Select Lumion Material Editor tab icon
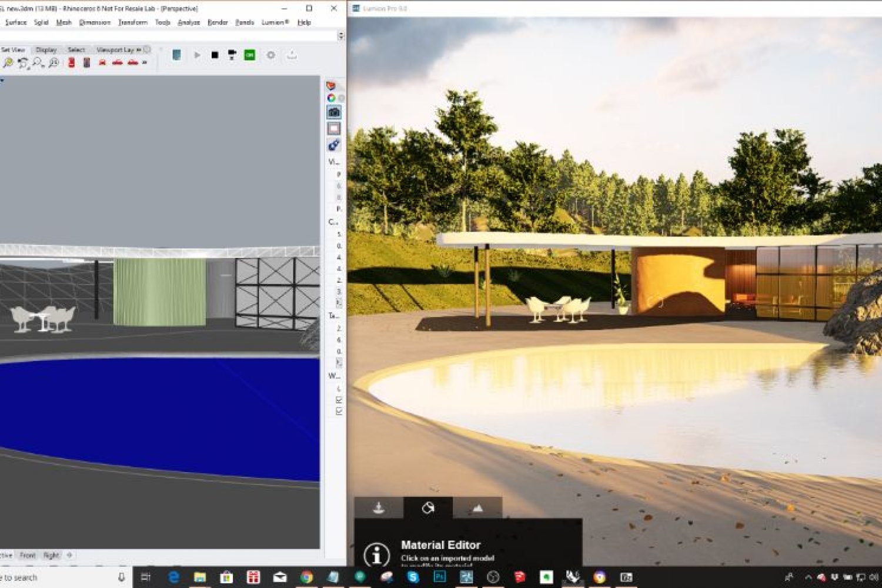The image size is (882, 588). [428, 508]
